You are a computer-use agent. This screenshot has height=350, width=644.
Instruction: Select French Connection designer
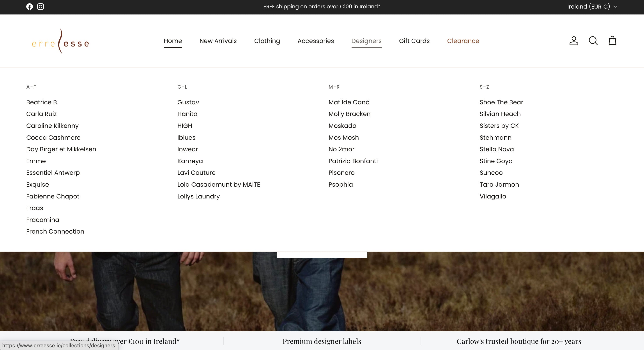(55, 232)
